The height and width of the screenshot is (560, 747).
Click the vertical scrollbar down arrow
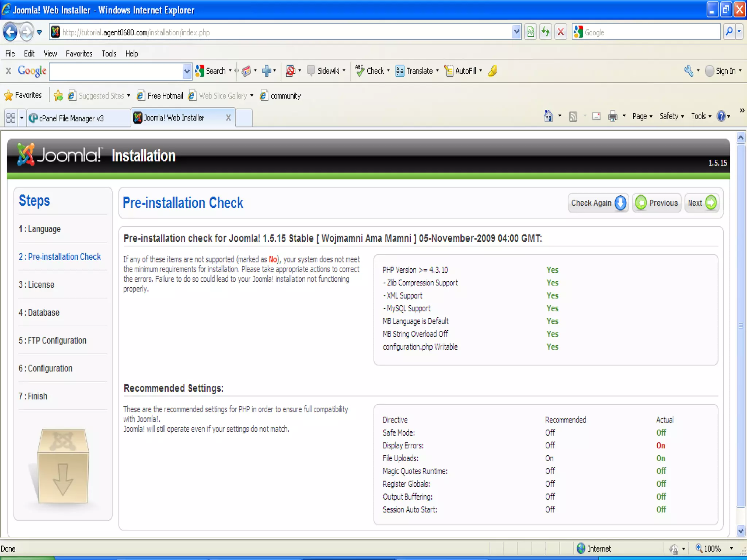pos(741,531)
